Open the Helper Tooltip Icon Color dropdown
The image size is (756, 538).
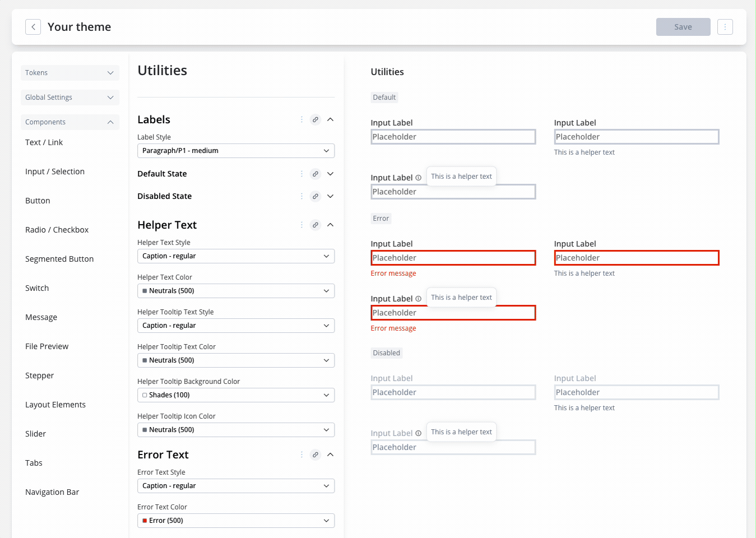236,430
